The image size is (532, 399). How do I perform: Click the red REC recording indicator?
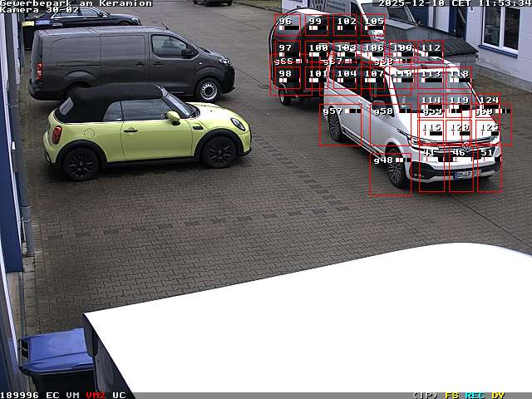pyautogui.click(x=475, y=395)
